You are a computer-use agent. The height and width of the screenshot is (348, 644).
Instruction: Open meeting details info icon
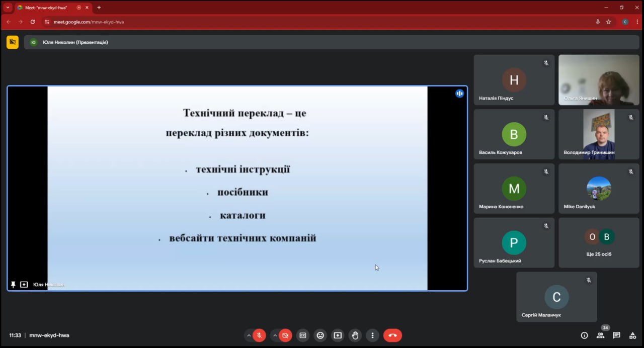584,335
